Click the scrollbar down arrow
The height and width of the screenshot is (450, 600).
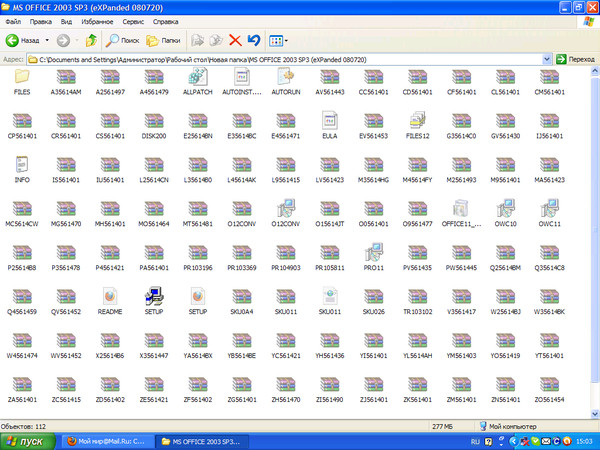coord(595,413)
